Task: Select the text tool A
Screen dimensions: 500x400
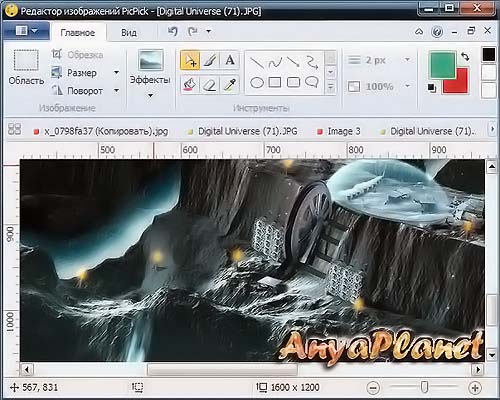Action: (x=230, y=60)
